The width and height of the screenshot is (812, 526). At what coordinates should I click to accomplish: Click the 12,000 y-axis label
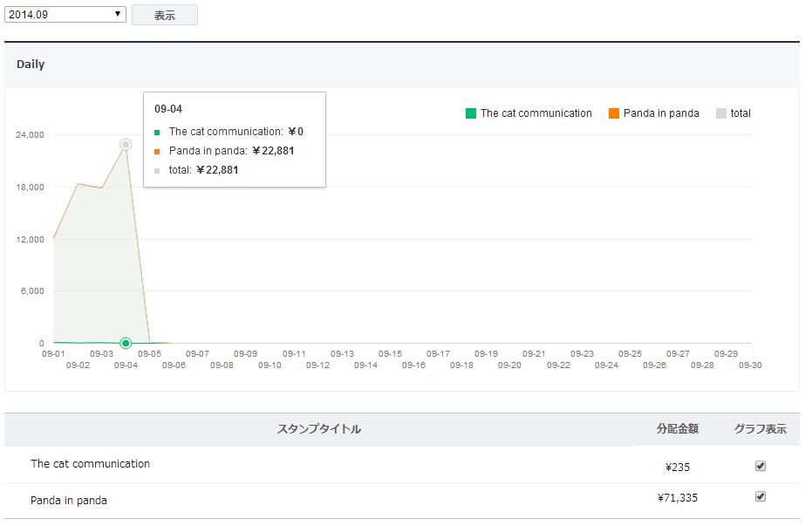coord(30,239)
